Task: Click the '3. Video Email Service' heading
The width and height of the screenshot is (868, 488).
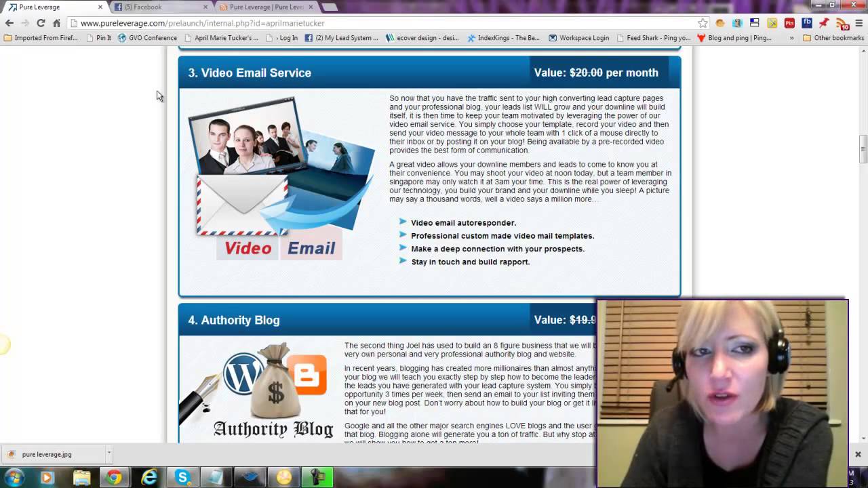Action: [250, 73]
